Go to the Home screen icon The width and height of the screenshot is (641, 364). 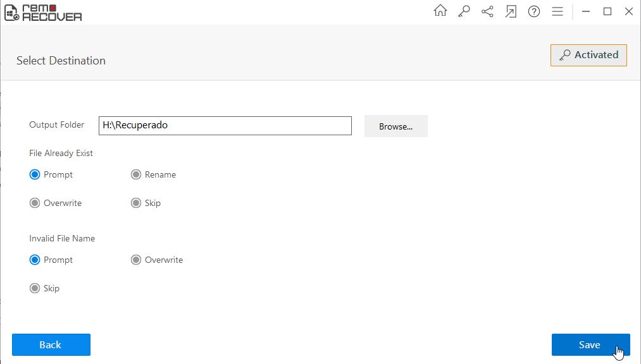(440, 11)
